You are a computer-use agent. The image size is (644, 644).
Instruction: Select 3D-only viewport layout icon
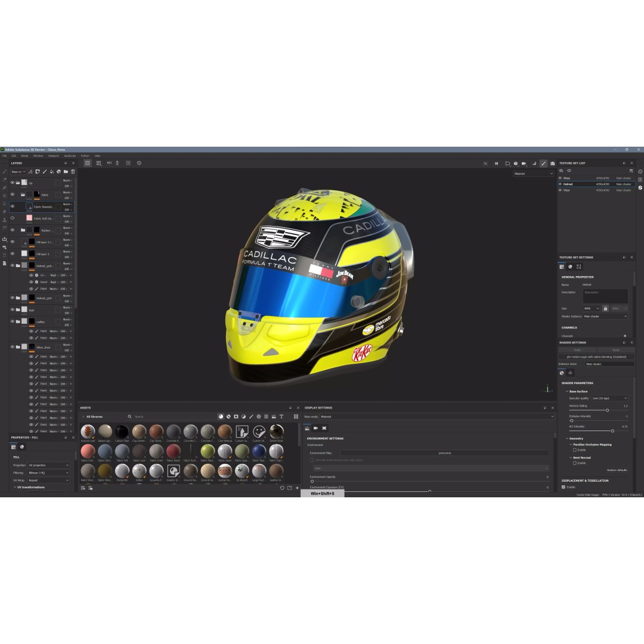(88, 163)
